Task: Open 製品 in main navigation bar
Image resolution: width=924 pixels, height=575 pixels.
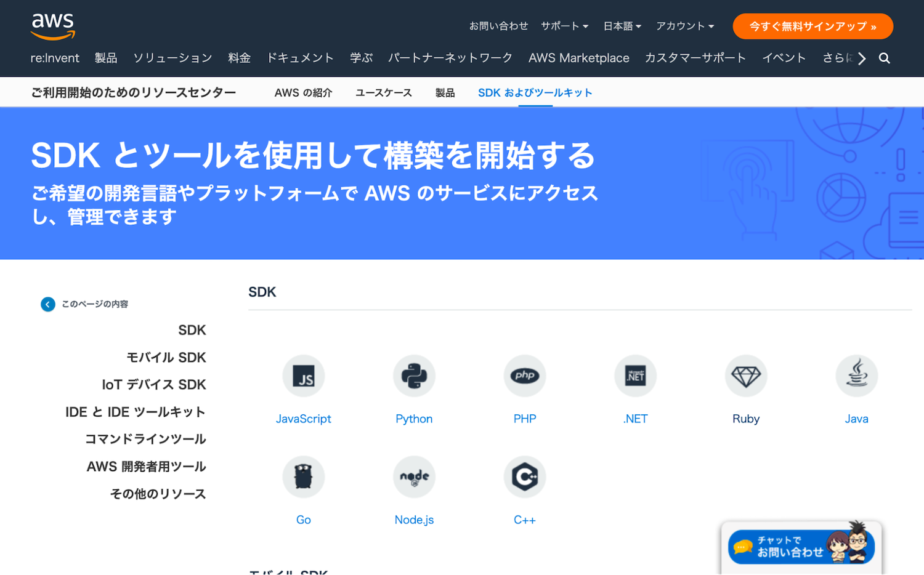Action: pyautogui.click(x=106, y=58)
